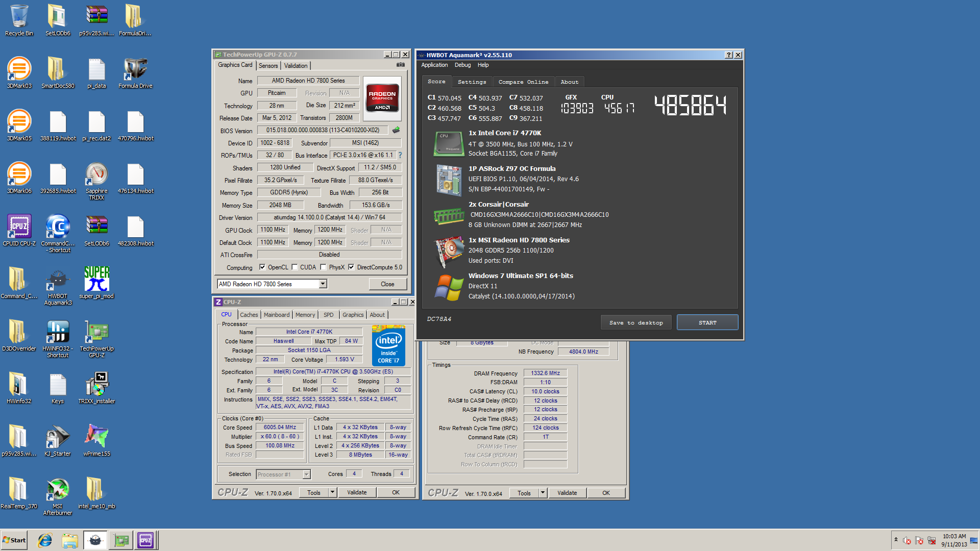Click the GPU-Z BIOS save icon

point(396,130)
